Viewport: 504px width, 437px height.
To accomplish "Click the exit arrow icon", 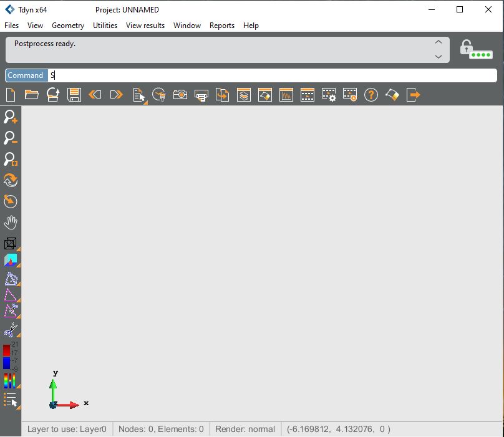I will 414,95.
